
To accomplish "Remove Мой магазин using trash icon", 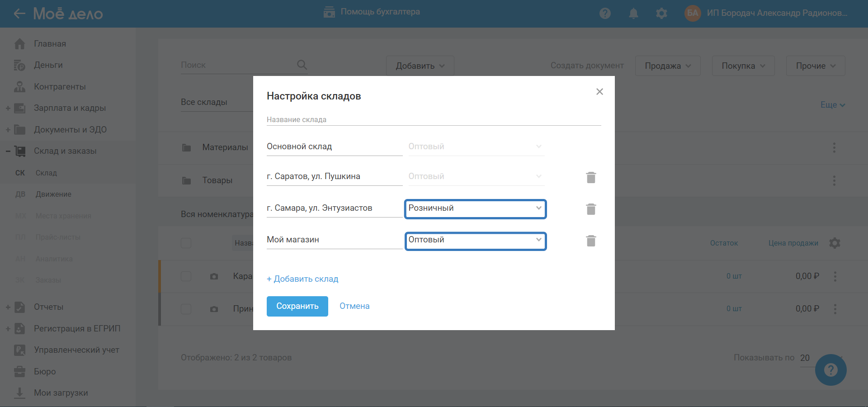I will 591,241.
